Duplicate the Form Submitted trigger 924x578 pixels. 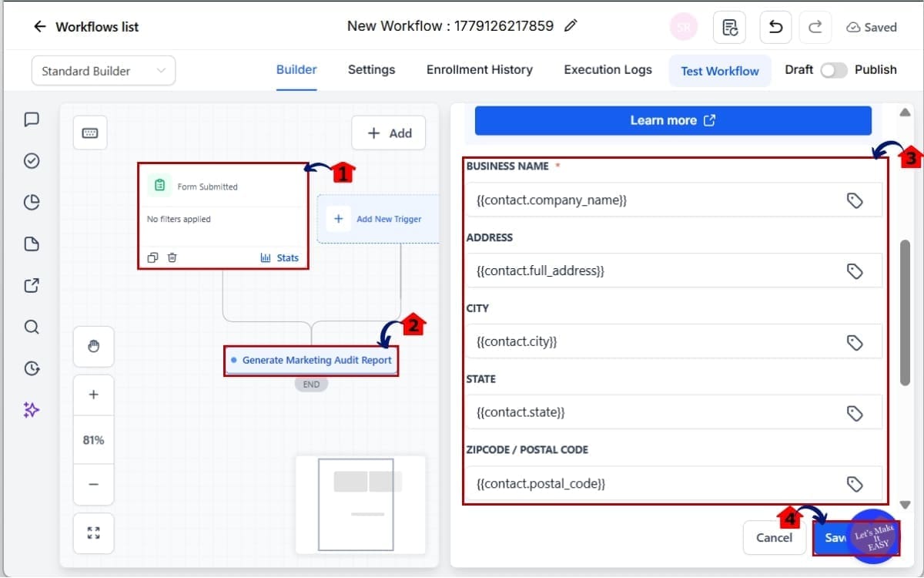(153, 257)
